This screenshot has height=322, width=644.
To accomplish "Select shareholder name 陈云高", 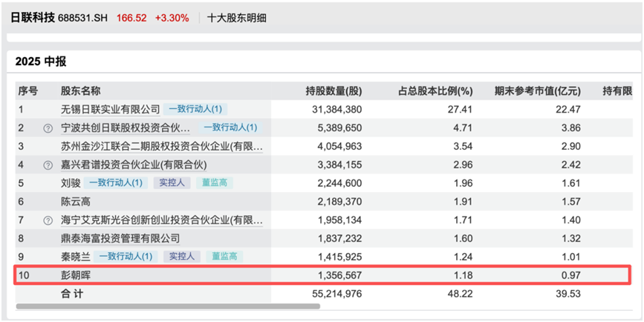I will [x=76, y=201].
